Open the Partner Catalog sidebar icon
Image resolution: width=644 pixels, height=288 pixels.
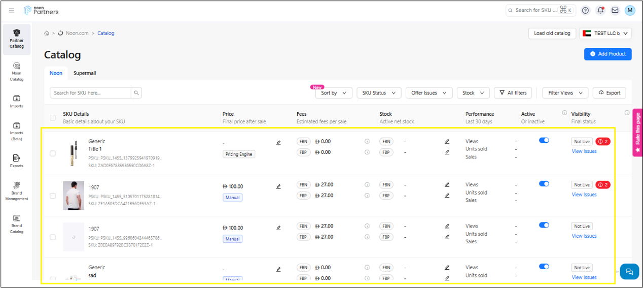point(16,39)
